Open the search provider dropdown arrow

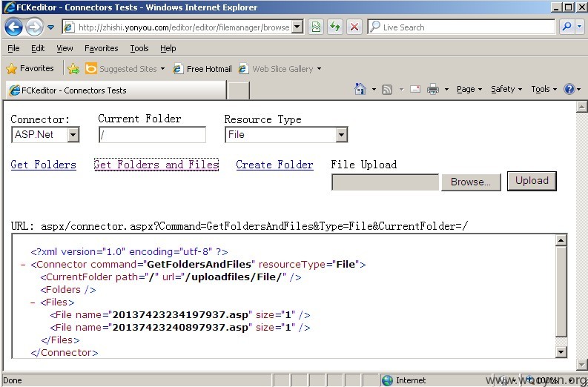click(579, 27)
